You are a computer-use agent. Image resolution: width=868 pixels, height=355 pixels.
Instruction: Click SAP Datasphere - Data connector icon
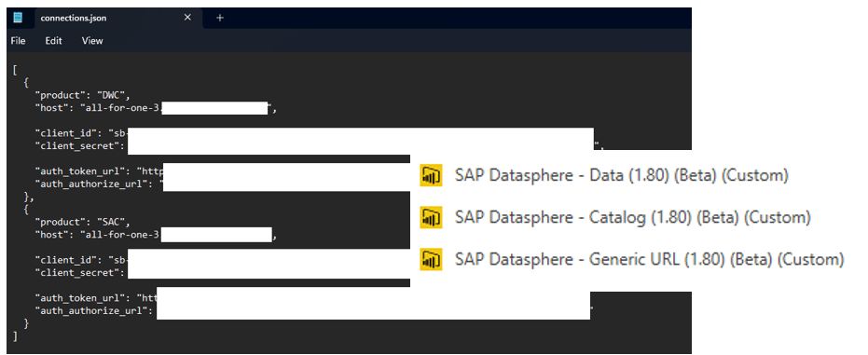[x=431, y=175]
